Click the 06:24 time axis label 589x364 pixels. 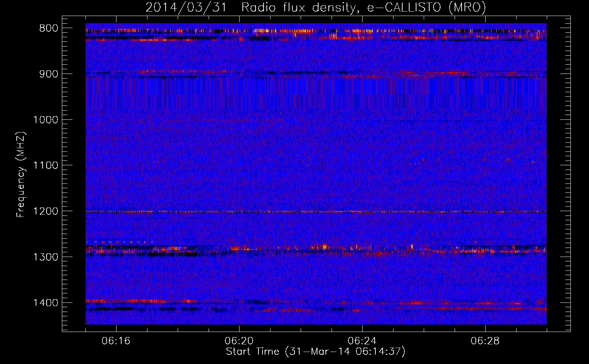tap(362, 341)
